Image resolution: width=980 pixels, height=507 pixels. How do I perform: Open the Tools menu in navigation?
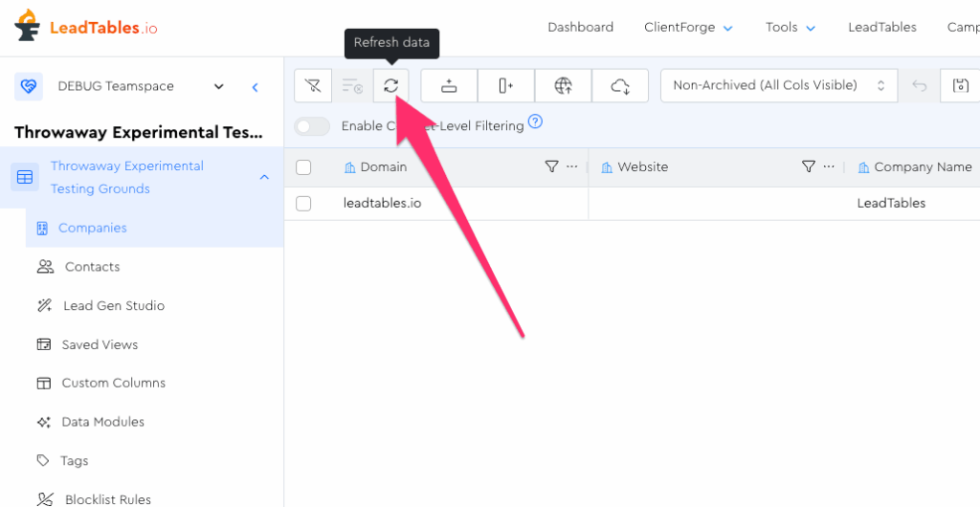click(791, 27)
